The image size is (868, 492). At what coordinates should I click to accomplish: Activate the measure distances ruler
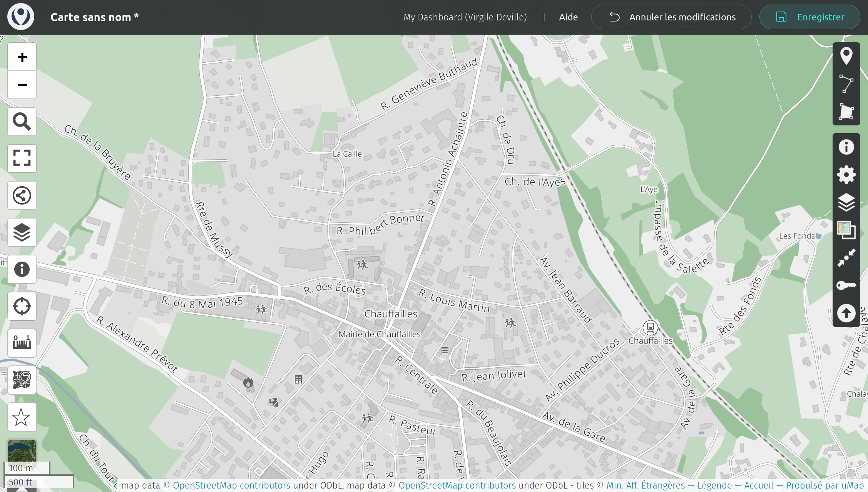point(22,343)
